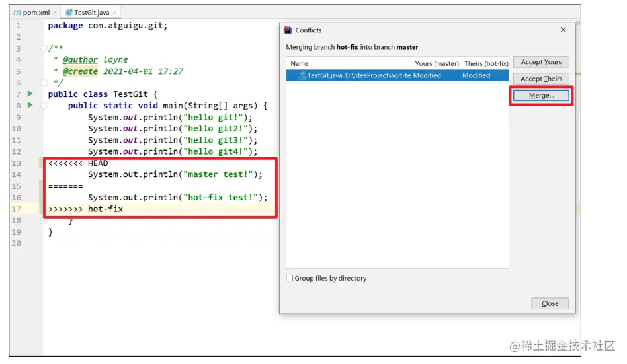Click the TestGit.java file icon in the conflicts row

point(302,75)
